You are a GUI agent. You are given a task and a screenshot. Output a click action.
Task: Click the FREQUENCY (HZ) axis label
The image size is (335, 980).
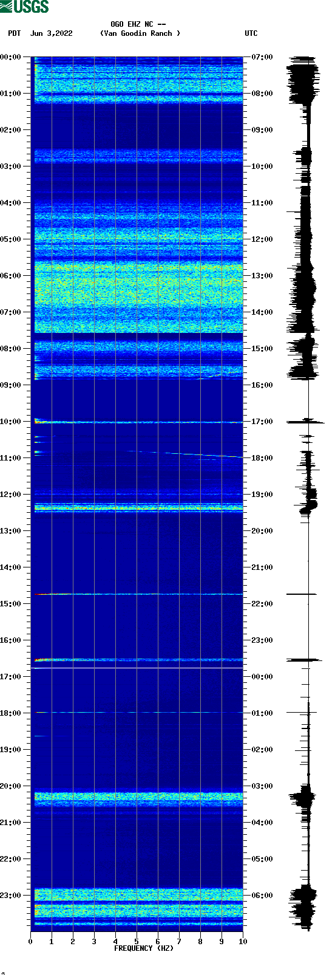tap(144, 948)
